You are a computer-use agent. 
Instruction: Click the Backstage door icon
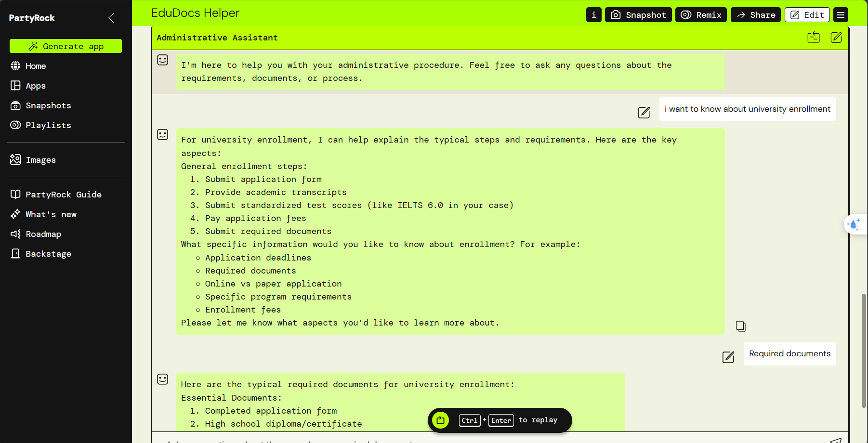[x=15, y=254]
